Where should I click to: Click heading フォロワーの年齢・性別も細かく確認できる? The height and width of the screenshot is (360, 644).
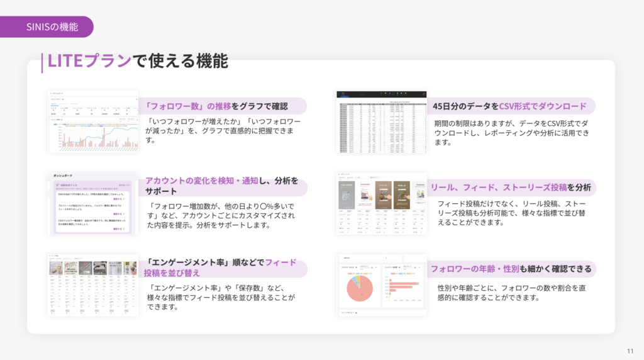[x=511, y=269]
